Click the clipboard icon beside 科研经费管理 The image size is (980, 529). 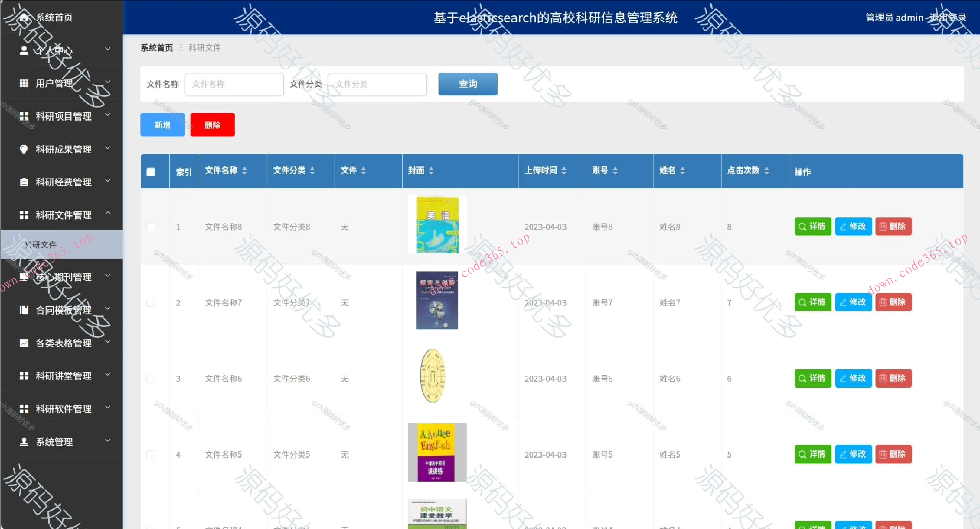click(23, 182)
